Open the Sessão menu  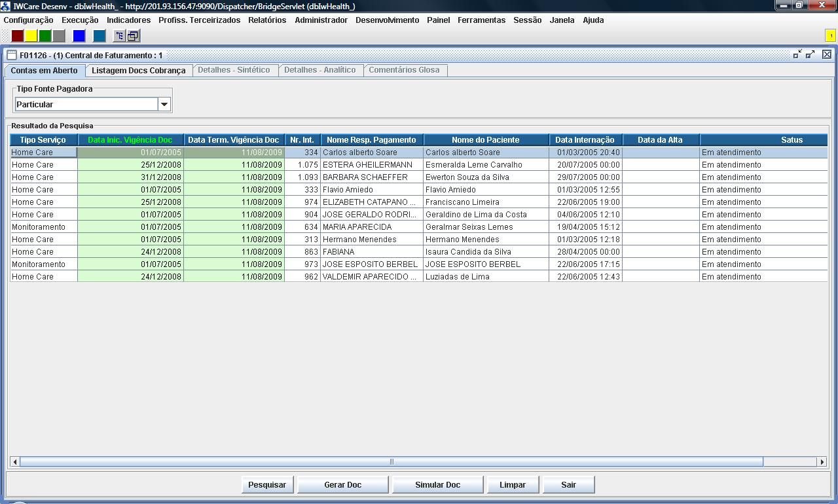point(528,20)
